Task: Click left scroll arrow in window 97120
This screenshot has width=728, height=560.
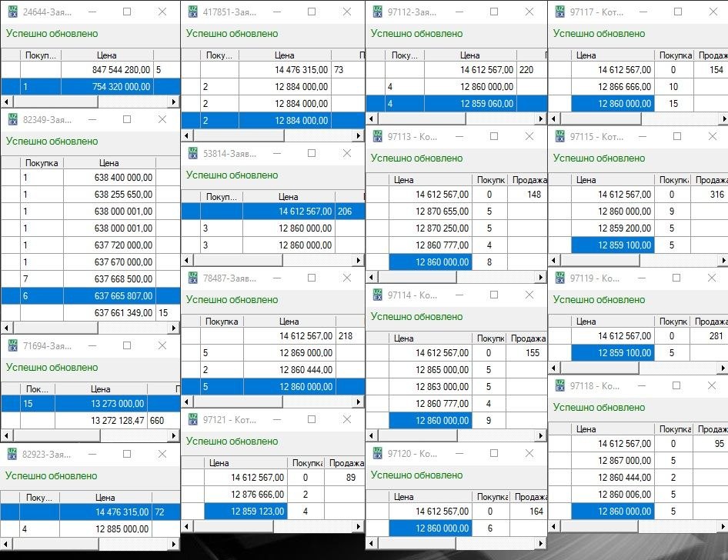Action: (x=371, y=543)
